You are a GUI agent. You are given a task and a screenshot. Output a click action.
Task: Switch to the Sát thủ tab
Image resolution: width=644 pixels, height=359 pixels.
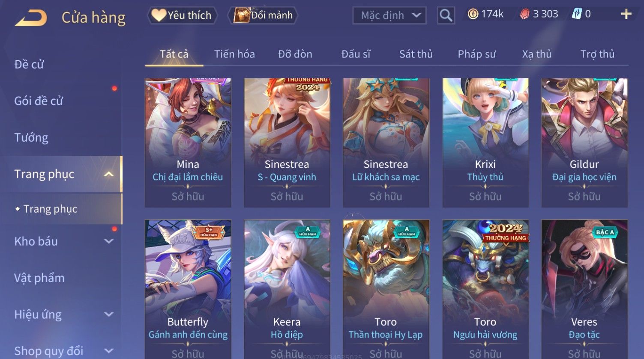click(416, 54)
